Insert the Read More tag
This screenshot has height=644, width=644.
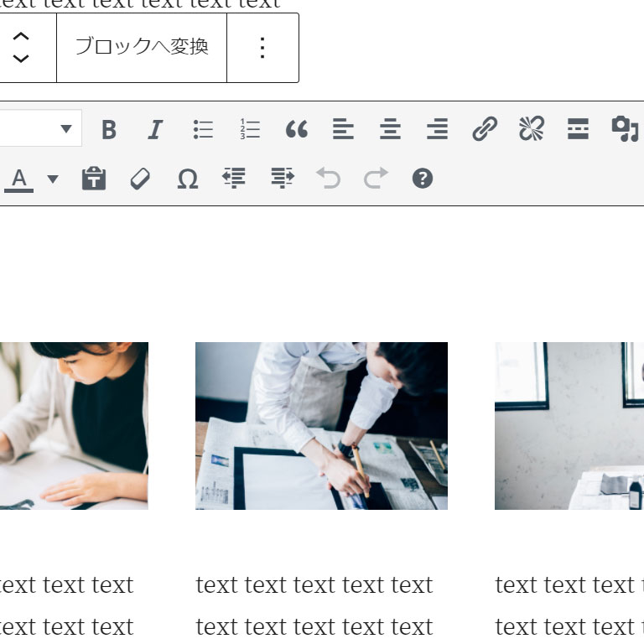pos(578,129)
